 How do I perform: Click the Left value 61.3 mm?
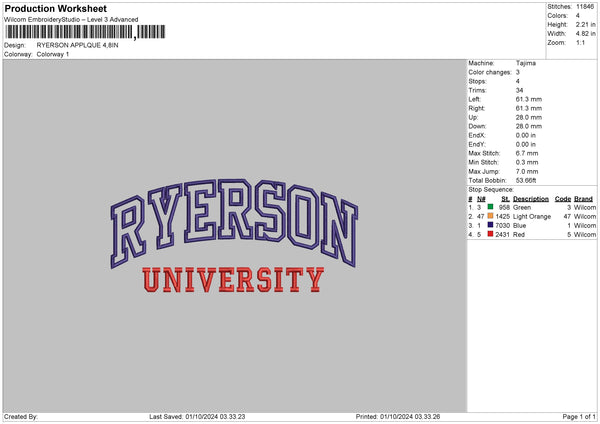coord(529,99)
